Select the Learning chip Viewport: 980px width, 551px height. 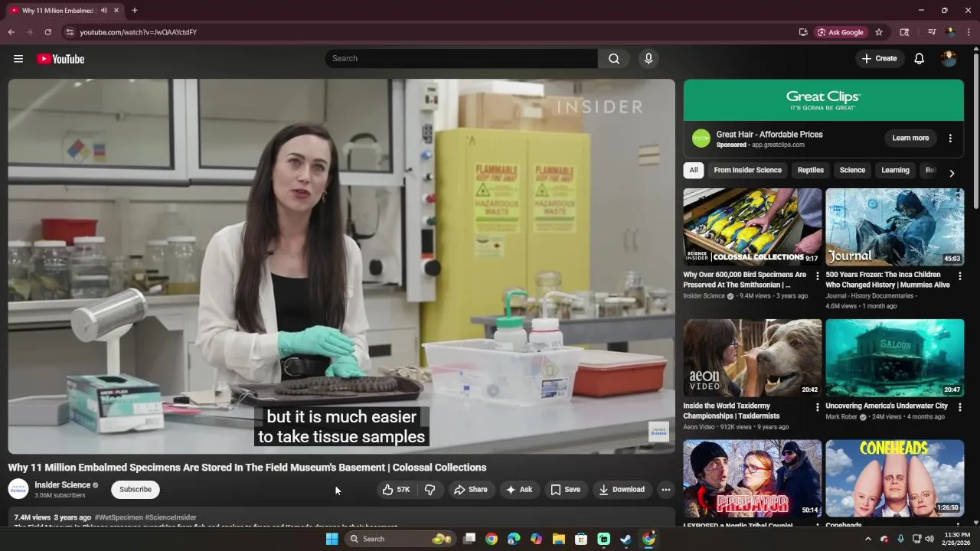coord(895,170)
